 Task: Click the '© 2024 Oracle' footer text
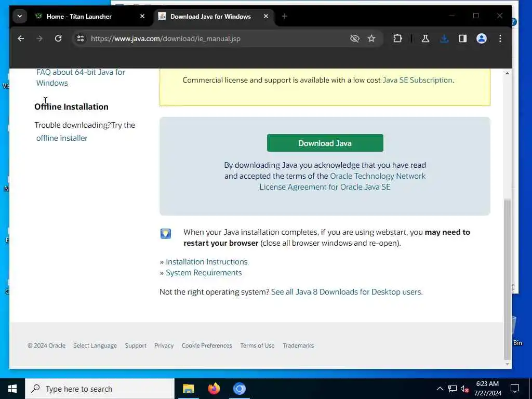[x=46, y=345]
